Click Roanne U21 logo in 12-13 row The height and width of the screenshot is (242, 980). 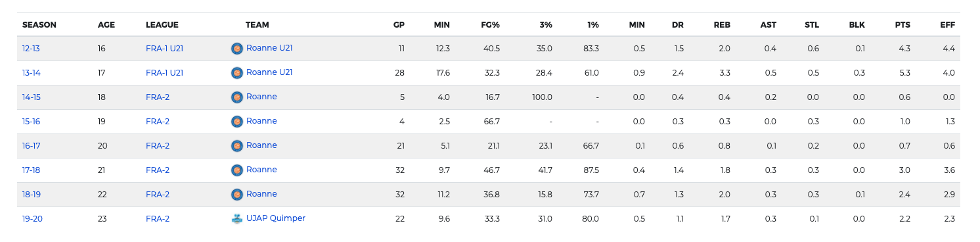click(x=237, y=49)
